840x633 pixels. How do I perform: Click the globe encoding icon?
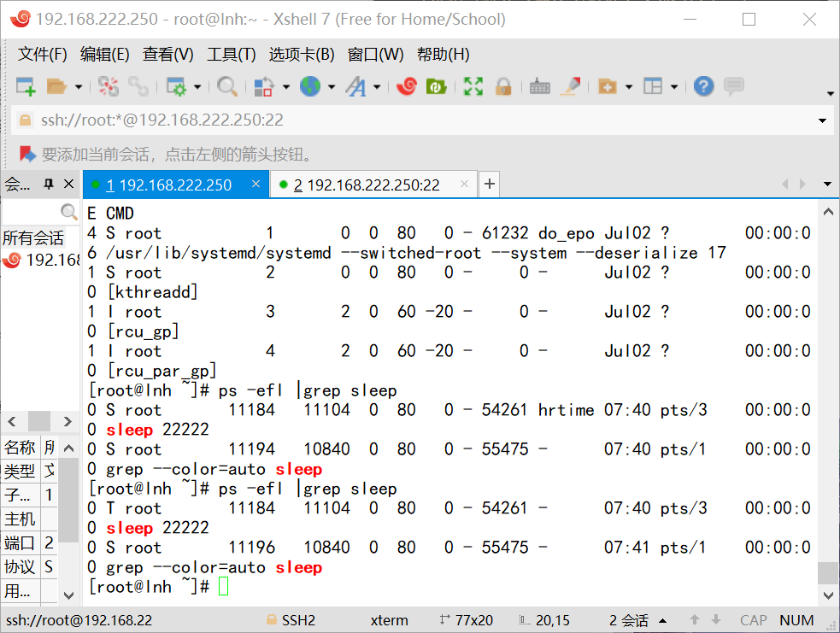310,86
